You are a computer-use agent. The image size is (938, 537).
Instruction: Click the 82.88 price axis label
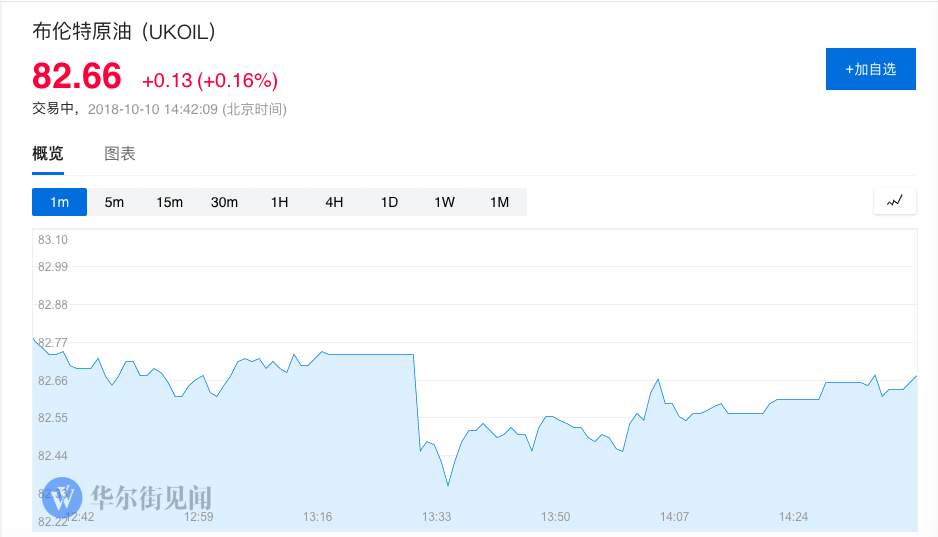[x=53, y=305]
